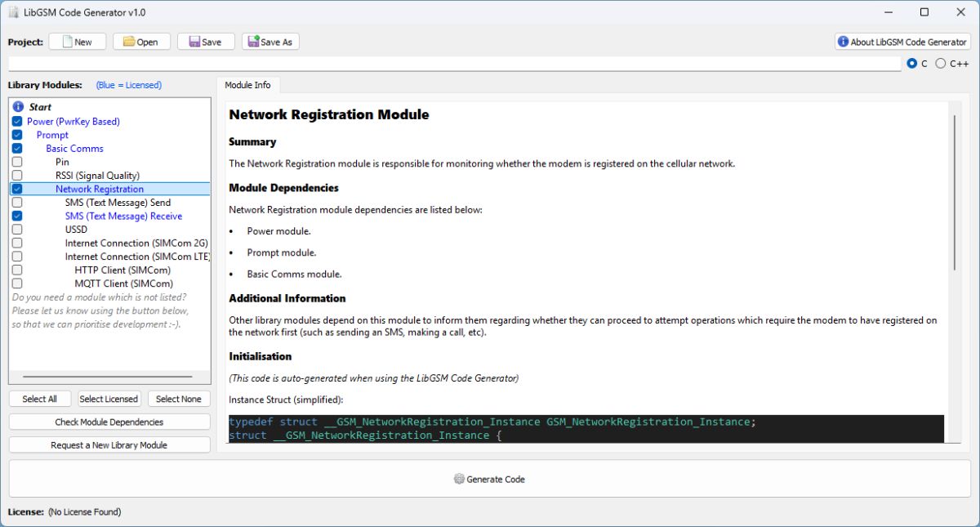
Task: Enable the SMS (Text Message) Send checkbox
Action: (17, 203)
